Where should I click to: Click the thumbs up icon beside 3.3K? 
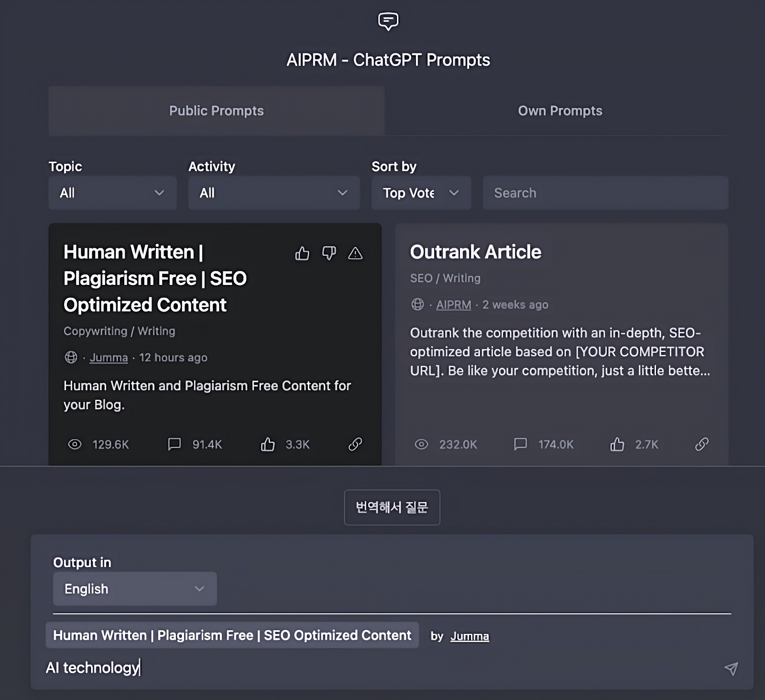click(x=268, y=444)
